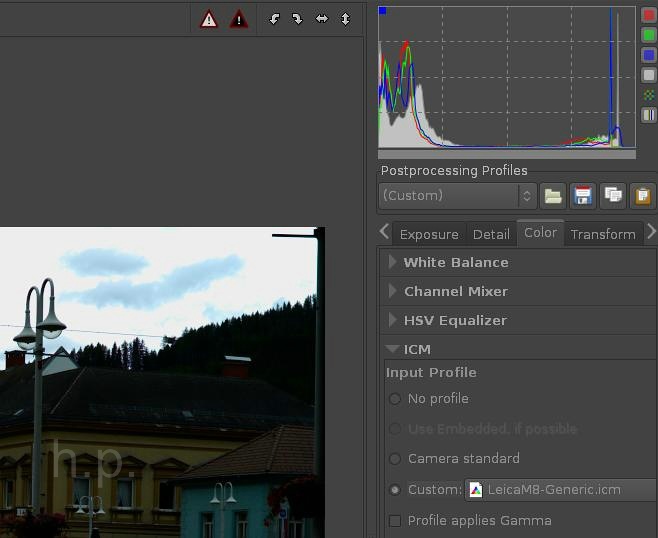Image resolution: width=658 pixels, height=538 pixels.
Task: Toggle the green histogram channel
Action: coord(649,36)
